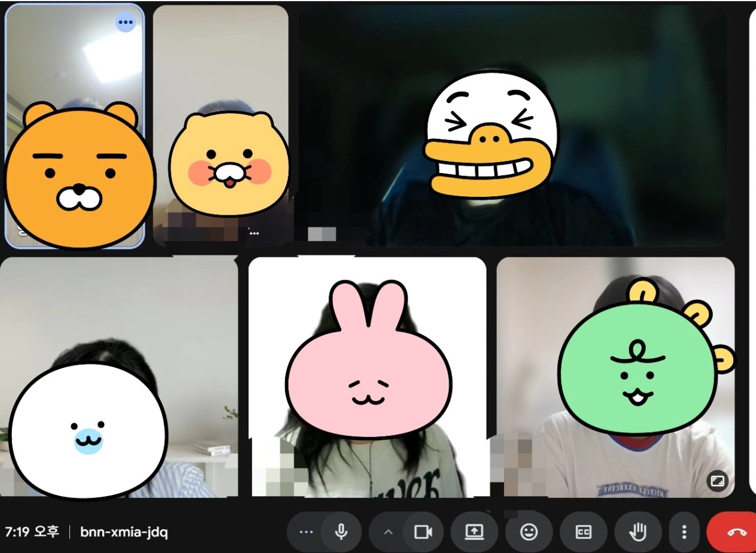Open more options vertical dots menu

[x=684, y=531]
